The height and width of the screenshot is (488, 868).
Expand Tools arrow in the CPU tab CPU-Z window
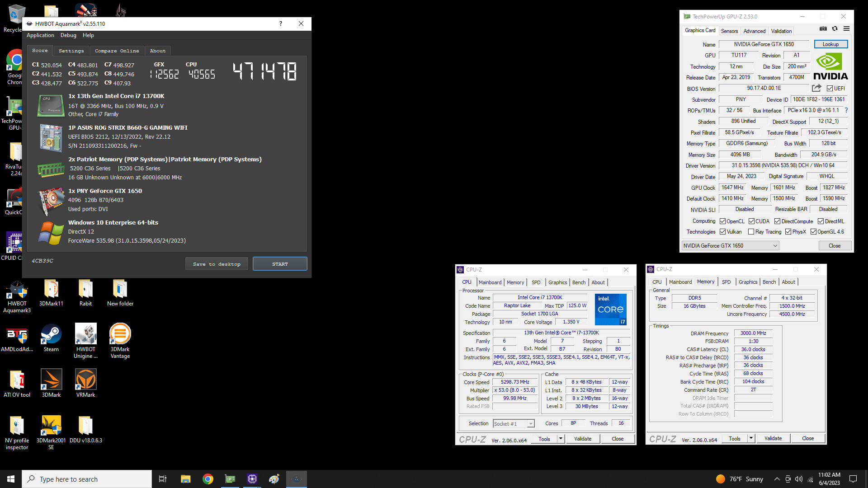[561, 438]
